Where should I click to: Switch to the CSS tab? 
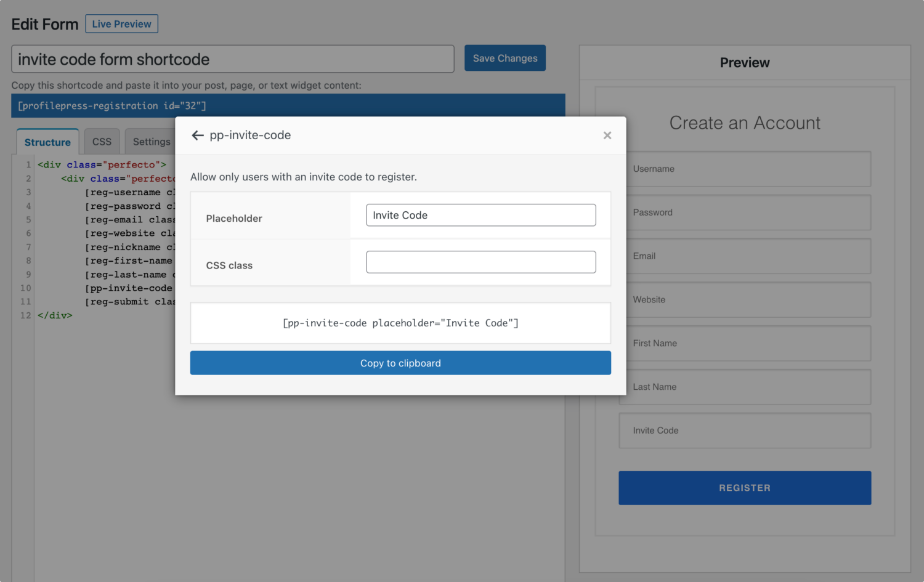102,142
